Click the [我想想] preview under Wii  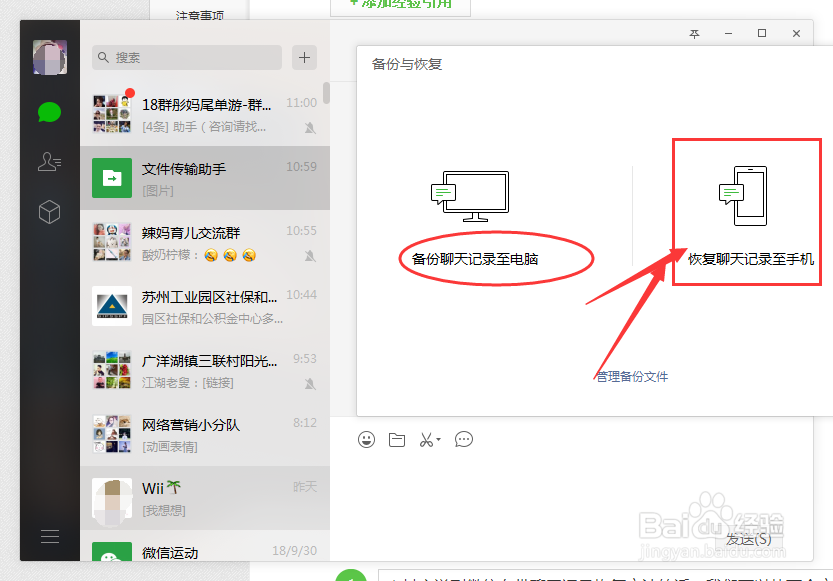click(x=164, y=511)
